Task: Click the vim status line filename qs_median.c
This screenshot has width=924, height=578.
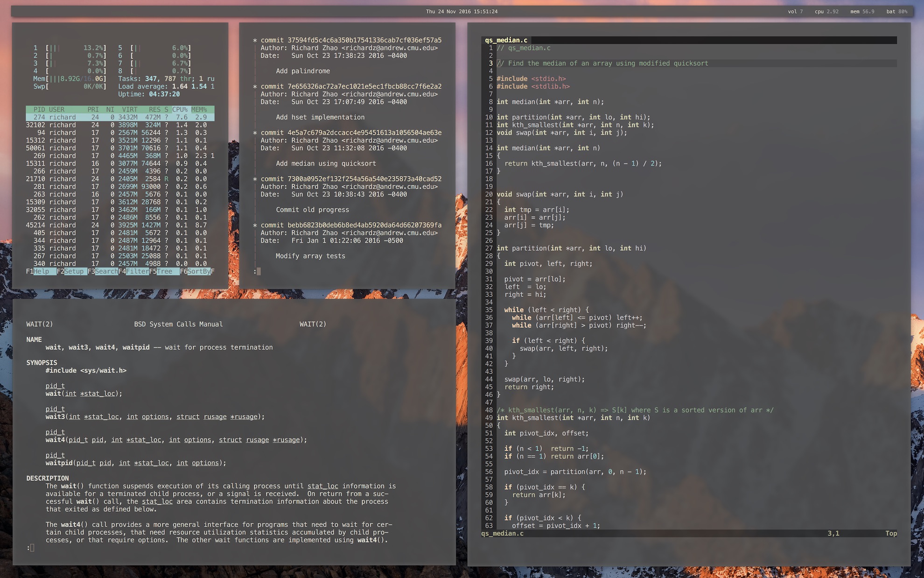Action: click(503, 533)
